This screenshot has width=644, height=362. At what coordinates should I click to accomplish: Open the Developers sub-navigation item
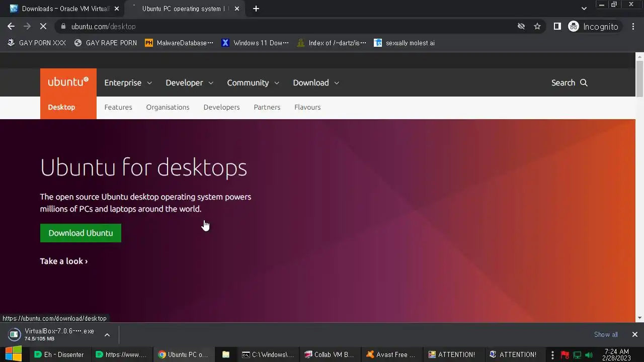[x=221, y=107]
